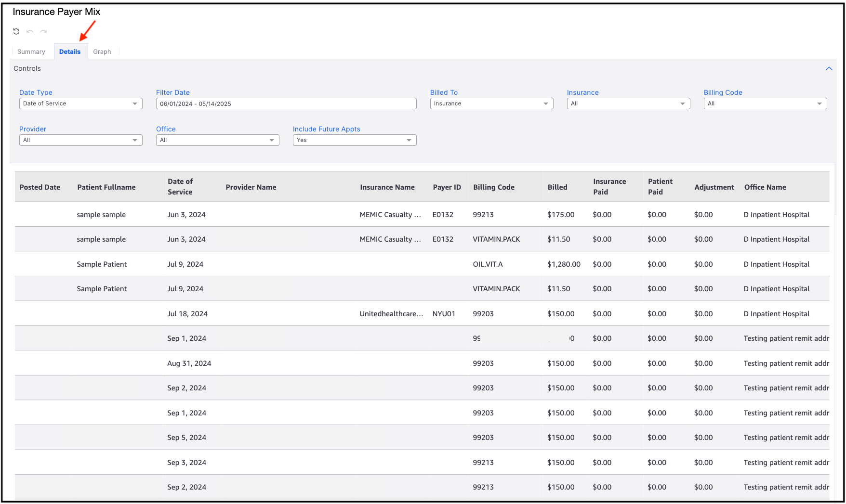Open the Graph tab
This screenshot has width=846, height=504.
[102, 52]
